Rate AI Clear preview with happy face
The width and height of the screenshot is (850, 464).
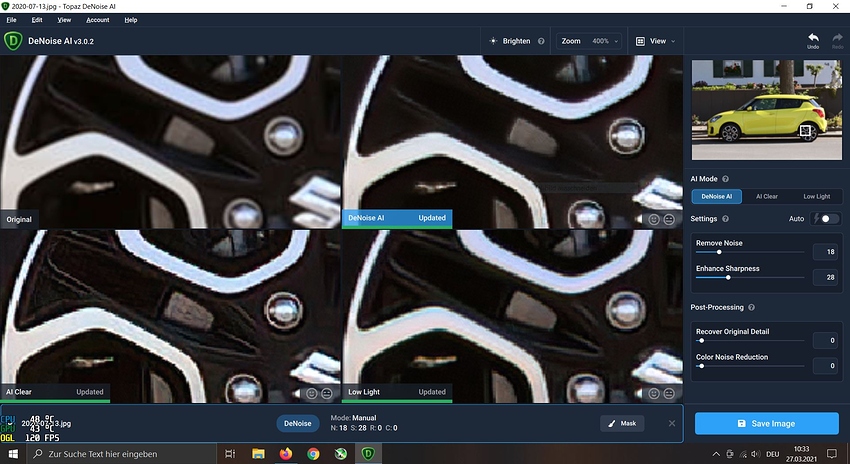pos(312,392)
